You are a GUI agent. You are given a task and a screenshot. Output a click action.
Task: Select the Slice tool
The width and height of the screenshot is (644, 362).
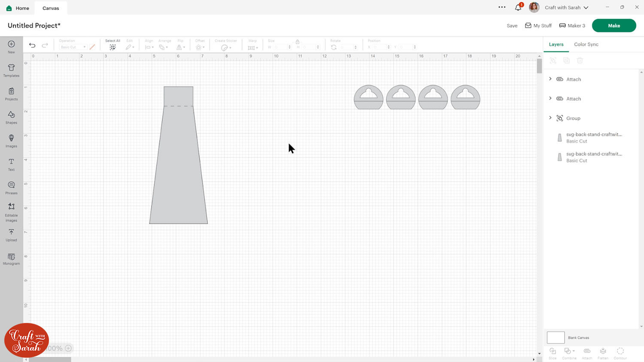point(553,353)
